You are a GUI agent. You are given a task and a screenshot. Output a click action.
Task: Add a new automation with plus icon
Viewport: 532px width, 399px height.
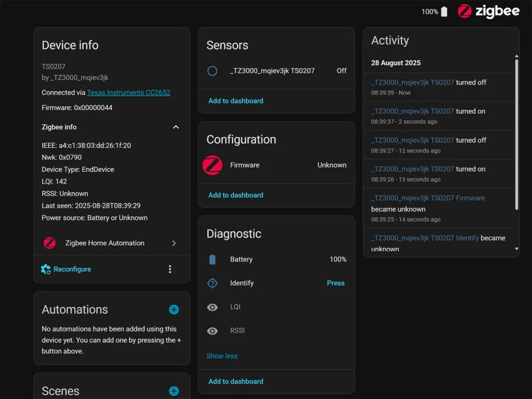[174, 310]
